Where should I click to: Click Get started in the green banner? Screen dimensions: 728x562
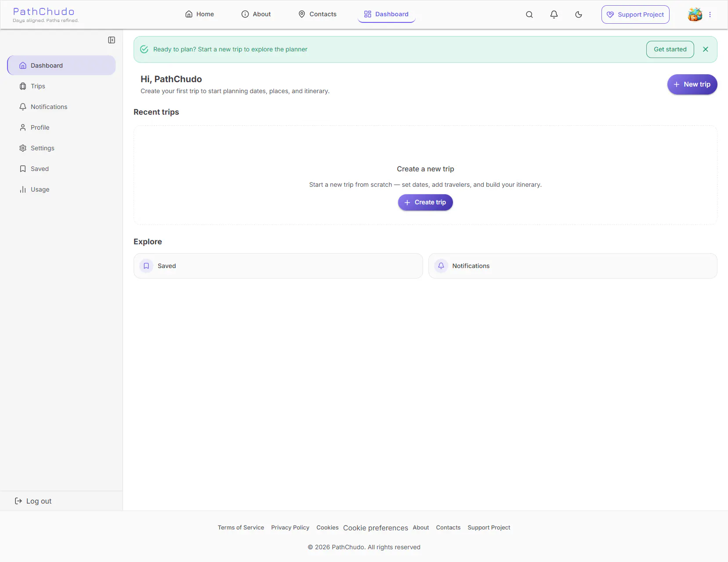click(x=670, y=49)
